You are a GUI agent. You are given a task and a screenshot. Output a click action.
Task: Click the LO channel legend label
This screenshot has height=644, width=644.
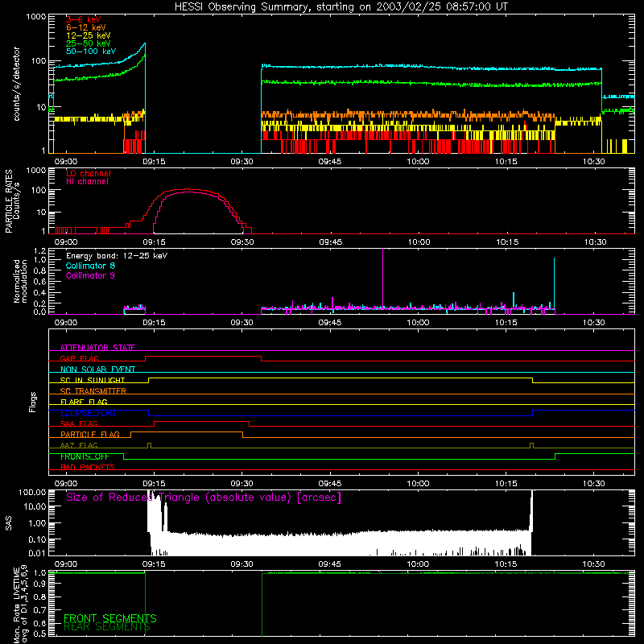click(89, 173)
